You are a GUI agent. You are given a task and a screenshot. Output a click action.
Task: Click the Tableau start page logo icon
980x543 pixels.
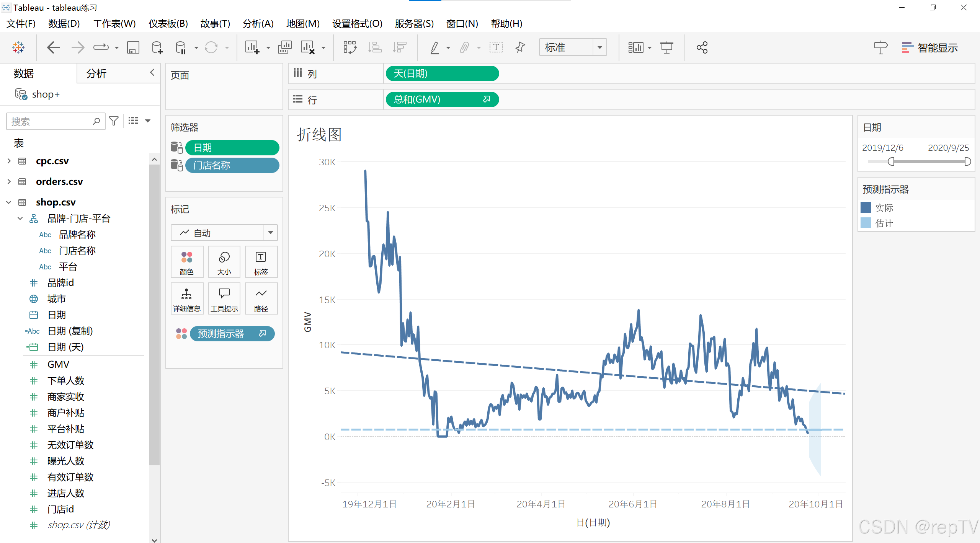point(18,47)
